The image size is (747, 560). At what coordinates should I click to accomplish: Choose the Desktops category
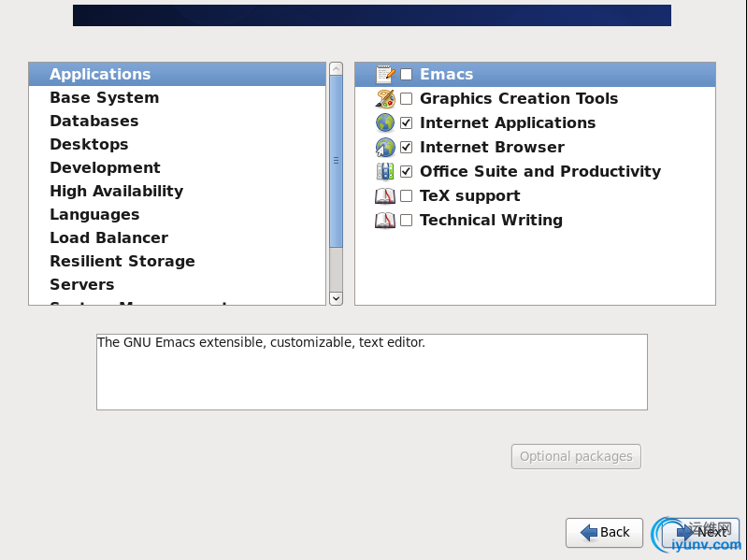click(x=89, y=145)
